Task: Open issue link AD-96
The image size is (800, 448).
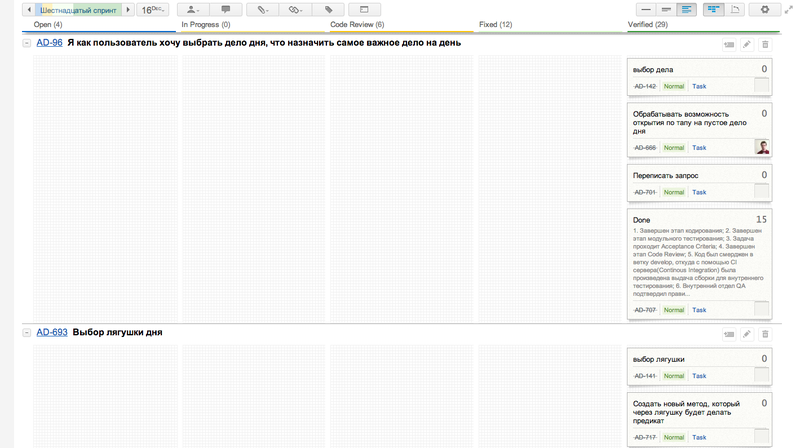Action: (x=49, y=43)
